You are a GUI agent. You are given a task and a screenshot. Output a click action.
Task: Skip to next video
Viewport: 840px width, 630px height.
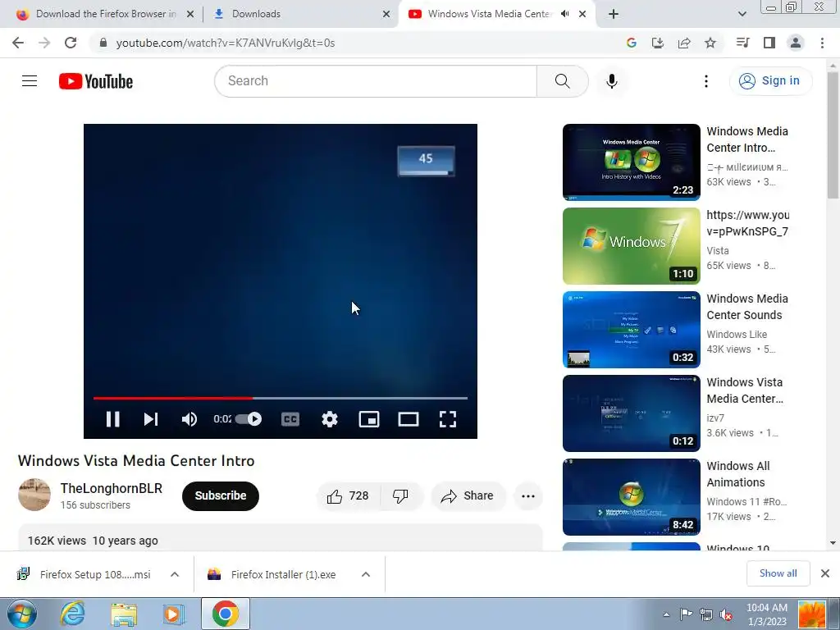pyautogui.click(x=151, y=419)
